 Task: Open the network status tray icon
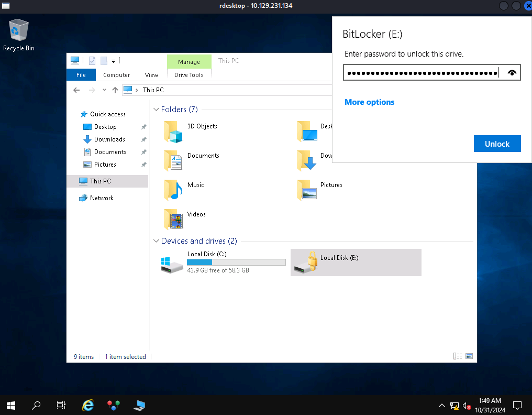pos(455,406)
